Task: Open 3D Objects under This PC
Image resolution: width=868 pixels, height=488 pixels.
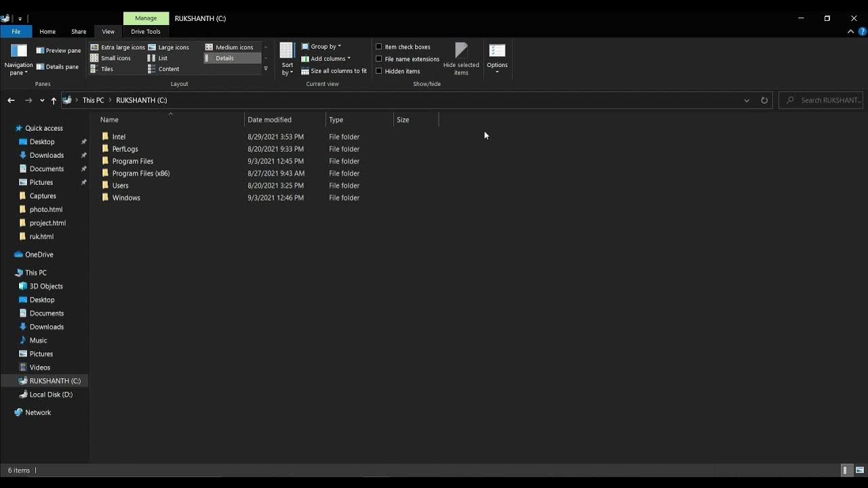Action: (x=45, y=286)
